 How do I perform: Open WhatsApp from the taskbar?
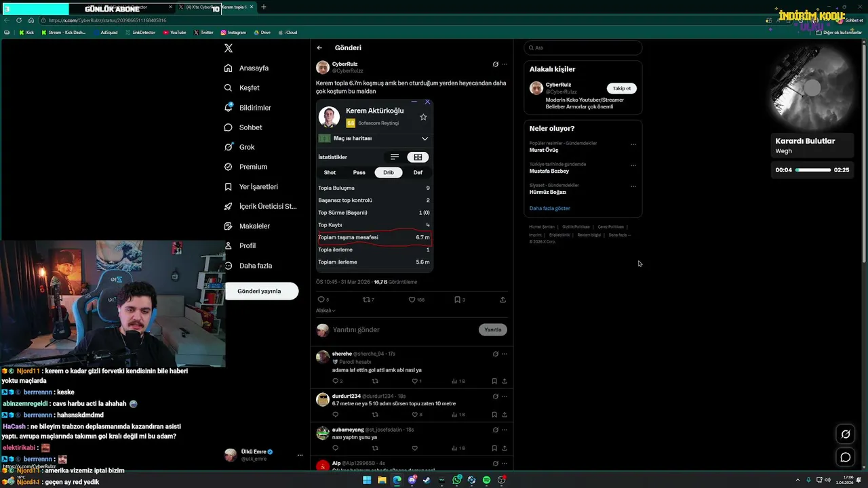click(x=458, y=480)
